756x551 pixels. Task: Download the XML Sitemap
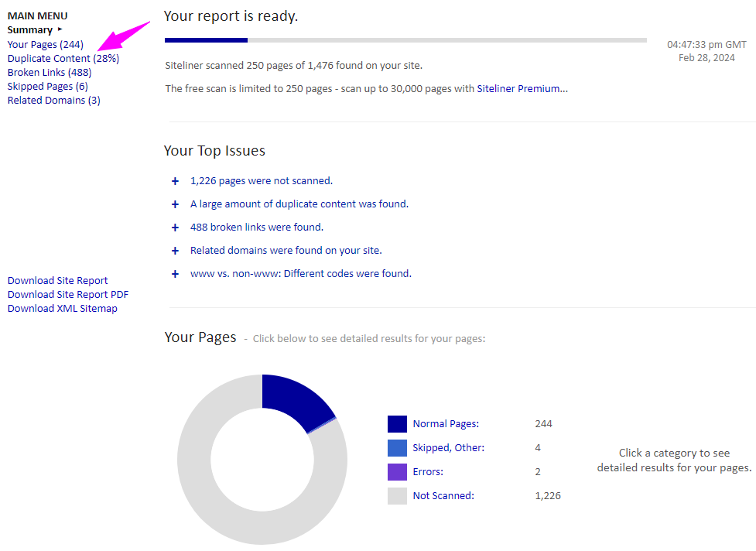tap(62, 309)
